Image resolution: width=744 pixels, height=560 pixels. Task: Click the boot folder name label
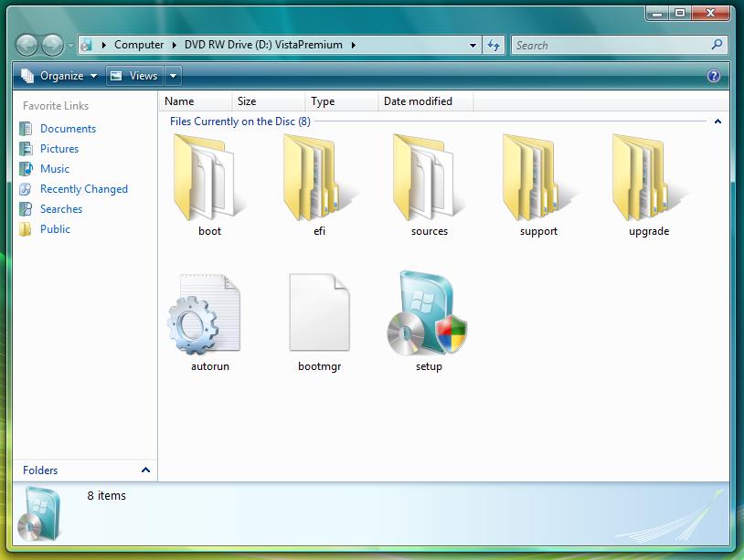click(209, 231)
